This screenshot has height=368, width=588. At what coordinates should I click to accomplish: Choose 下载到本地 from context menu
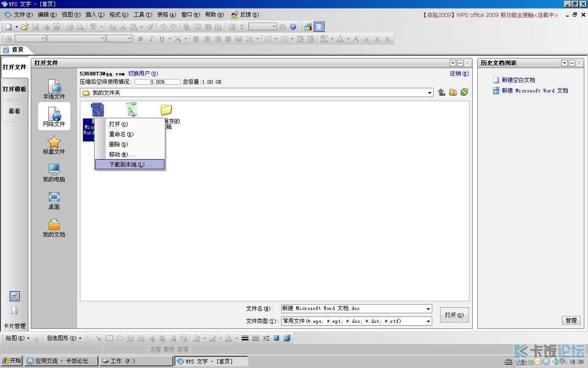[130, 164]
